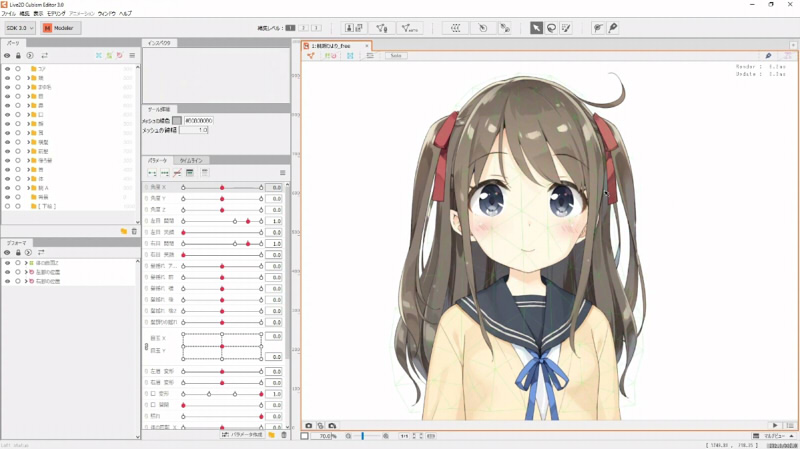Click the first key-add icon in Parameters toolbar
The image size is (800, 449).
[152, 172]
